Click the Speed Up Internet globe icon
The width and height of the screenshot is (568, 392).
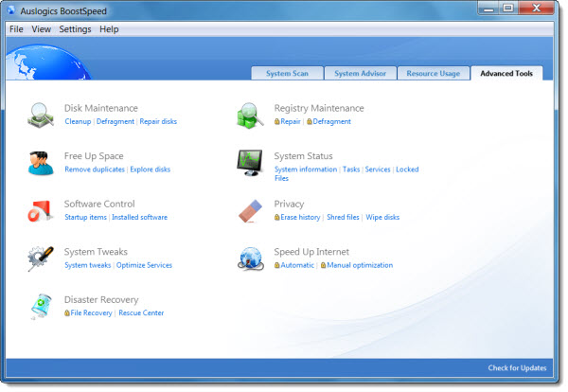(250, 258)
